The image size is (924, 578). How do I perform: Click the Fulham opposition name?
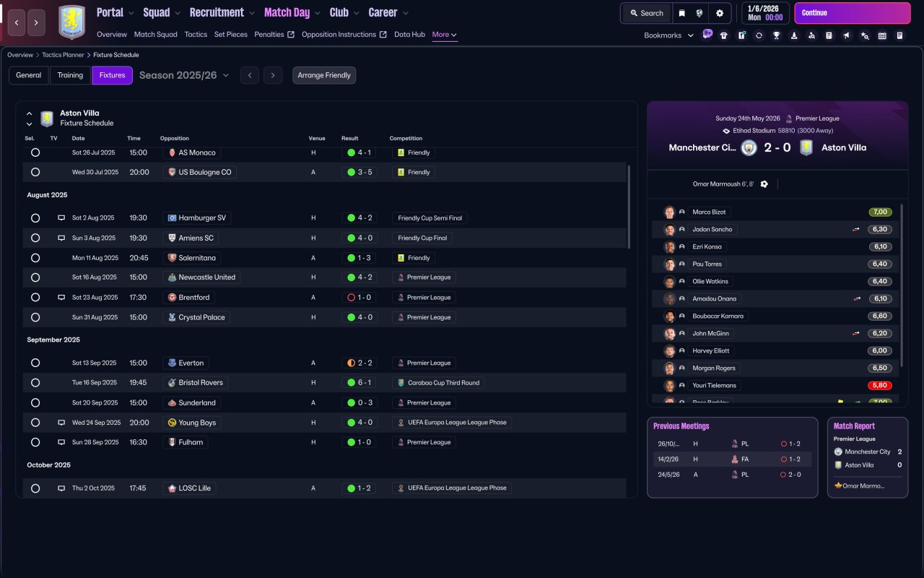point(191,442)
